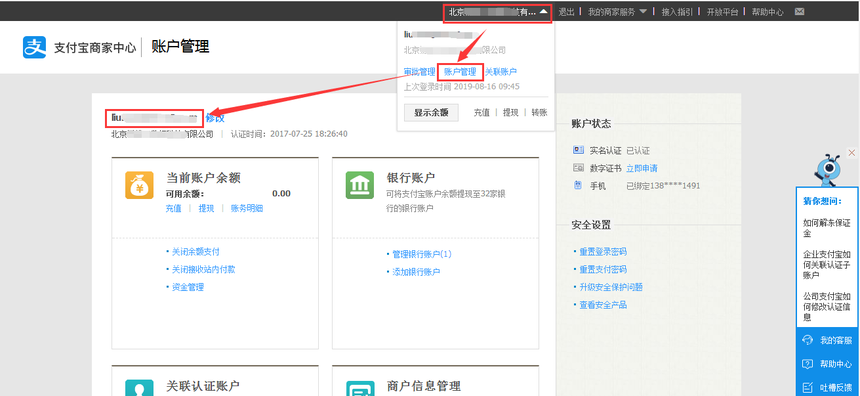Click bound phone text 已绑定138****1491

point(663,186)
